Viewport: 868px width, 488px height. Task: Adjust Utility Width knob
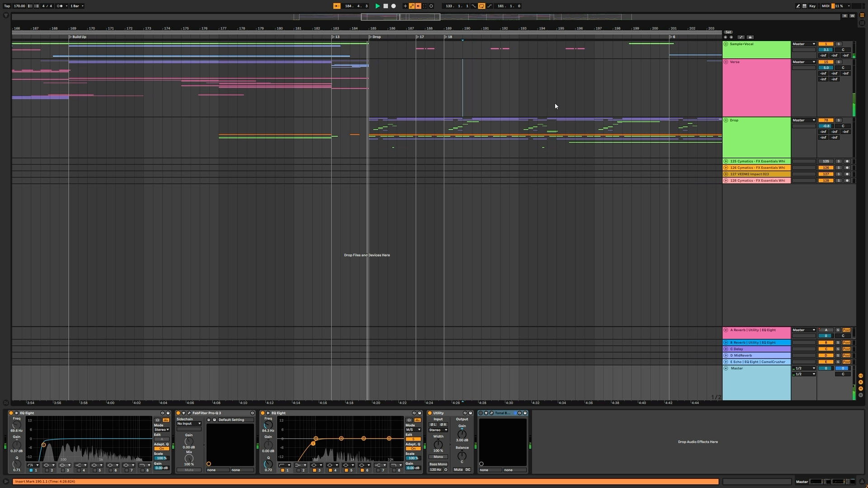[438, 444]
